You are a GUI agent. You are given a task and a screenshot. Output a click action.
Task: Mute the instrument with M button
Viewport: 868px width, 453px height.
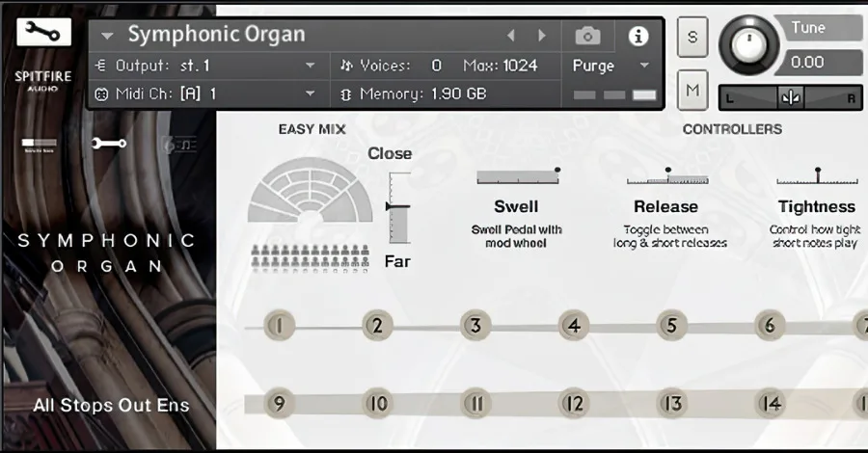coord(692,90)
